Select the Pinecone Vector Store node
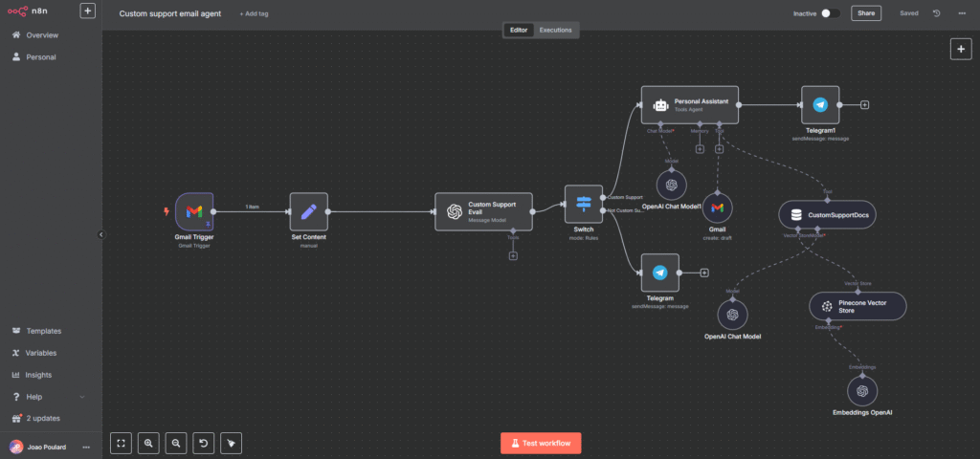The width and height of the screenshot is (980, 459). tap(857, 306)
